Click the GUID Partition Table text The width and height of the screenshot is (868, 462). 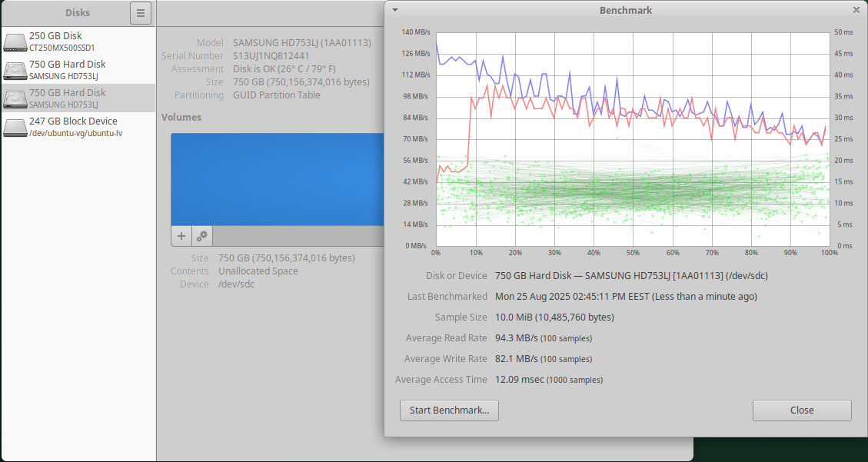277,95
